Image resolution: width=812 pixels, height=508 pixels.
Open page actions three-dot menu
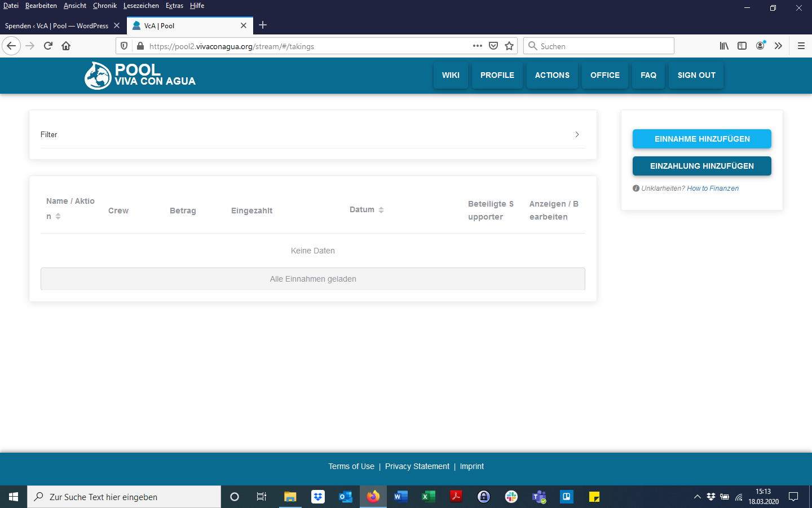click(x=477, y=46)
